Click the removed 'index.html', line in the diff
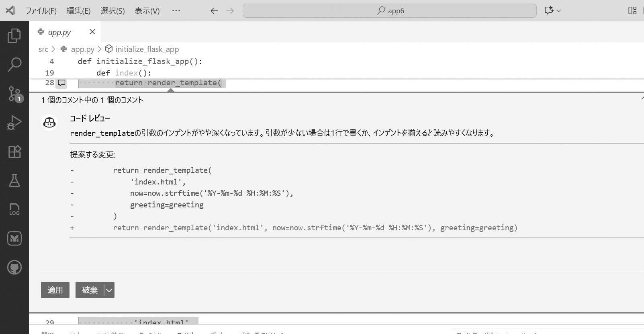This screenshot has height=334, width=644. [x=158, y=182]
